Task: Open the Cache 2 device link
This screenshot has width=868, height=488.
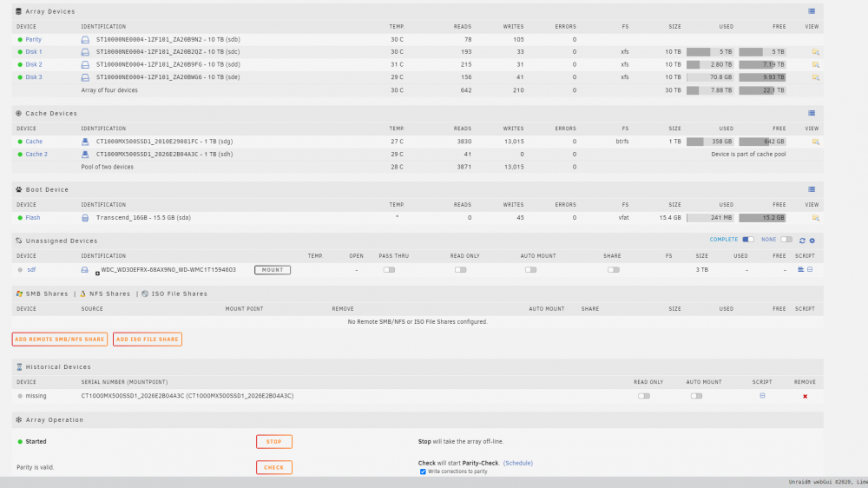Action: click(x=36, y=154)
